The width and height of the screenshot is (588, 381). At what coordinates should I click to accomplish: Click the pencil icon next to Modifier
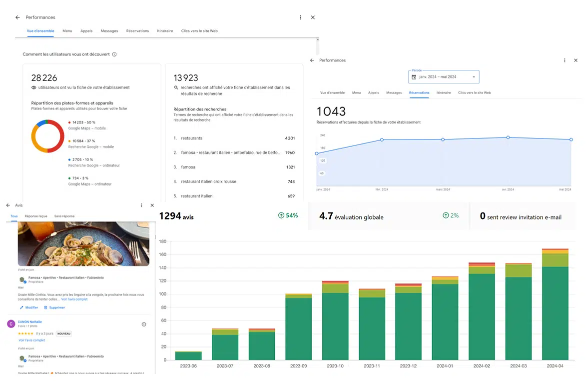pyautogui.click(x=21, y=307)
